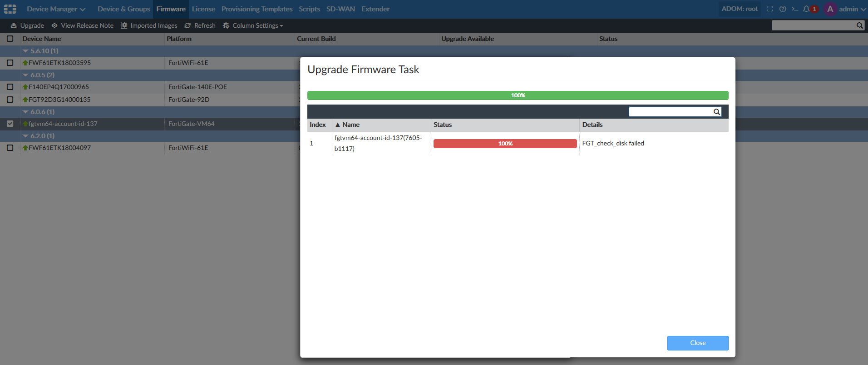Viewport: 868px width, 365px height.
Task: Open the Provisioning Templates tab
Action: [x=257, y=9]
